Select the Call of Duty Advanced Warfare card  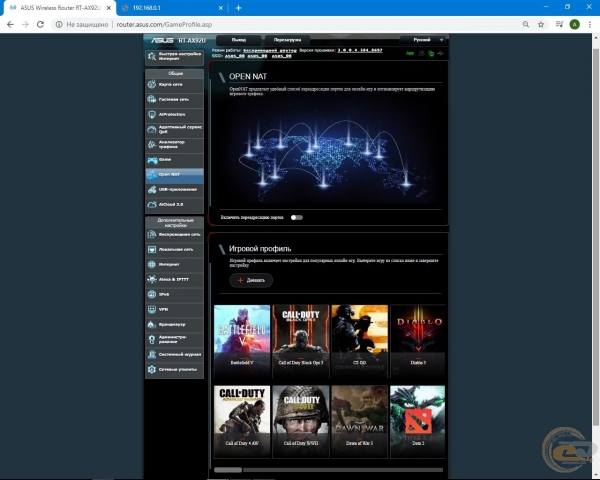click(x=242, y=422)
